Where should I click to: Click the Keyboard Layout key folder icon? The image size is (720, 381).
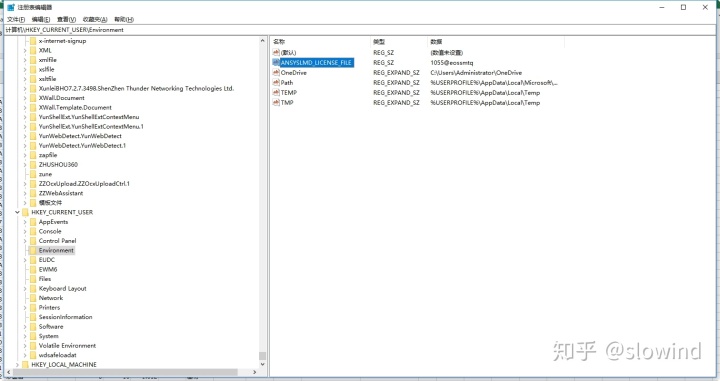(x=33, y=288)
